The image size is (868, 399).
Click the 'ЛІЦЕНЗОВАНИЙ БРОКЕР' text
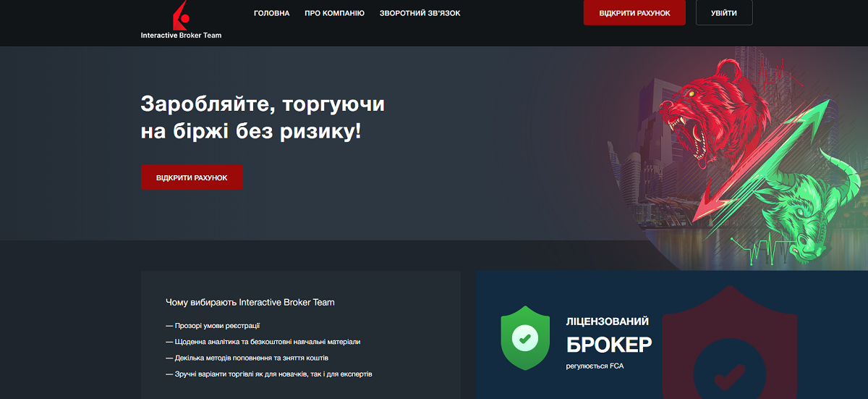(609, 334)
